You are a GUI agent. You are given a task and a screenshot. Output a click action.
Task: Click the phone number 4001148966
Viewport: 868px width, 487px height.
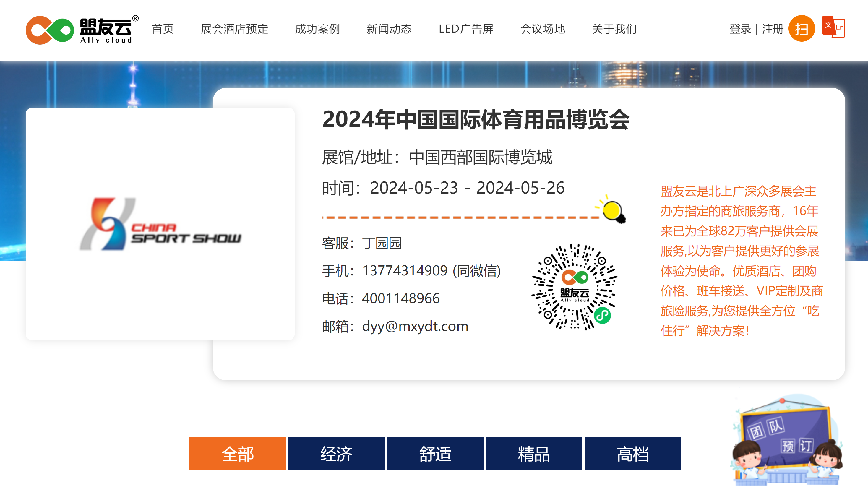(401, 298)
